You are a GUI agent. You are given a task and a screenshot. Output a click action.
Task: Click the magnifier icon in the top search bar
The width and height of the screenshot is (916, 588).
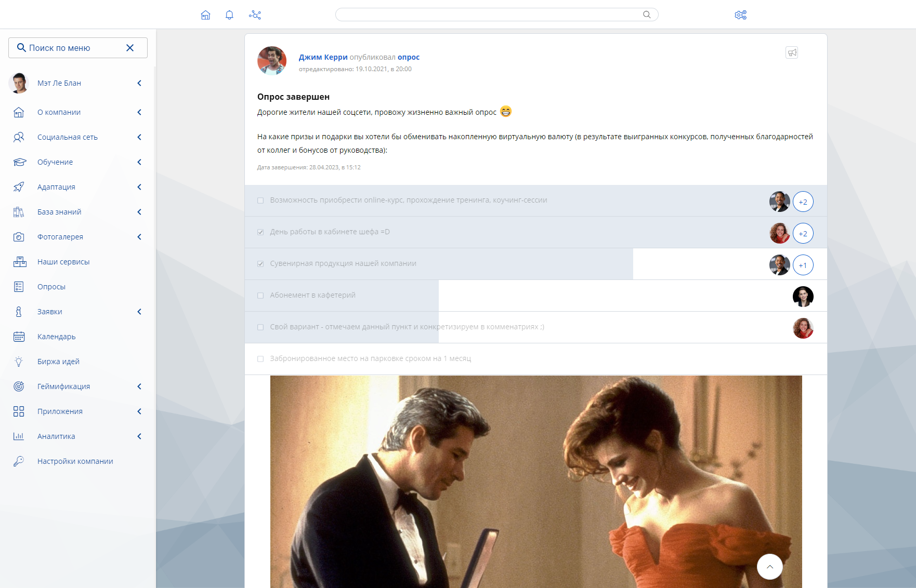pos(647,15)
